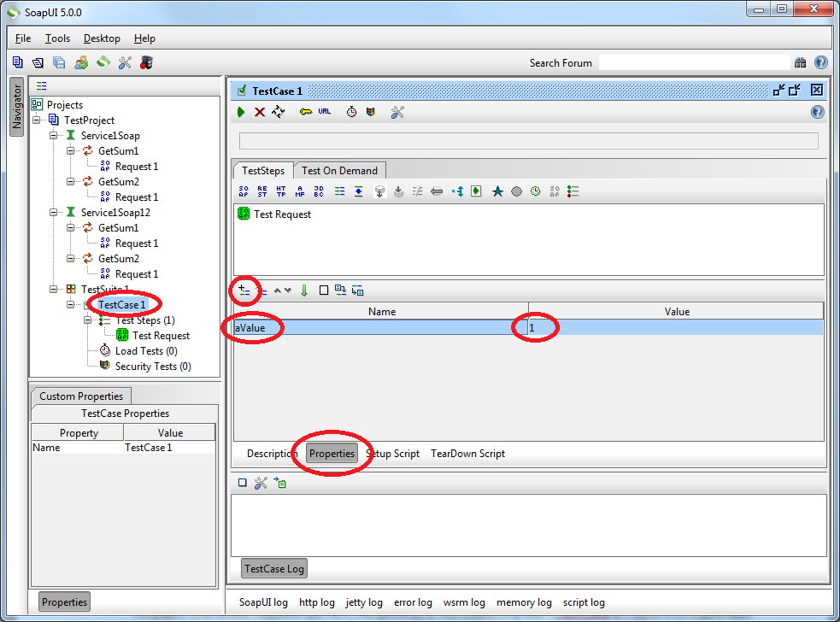The width and height of the screenshot is (840, 622).
Task: Toggle the TestCase Log button
Action: pos(274,568)
